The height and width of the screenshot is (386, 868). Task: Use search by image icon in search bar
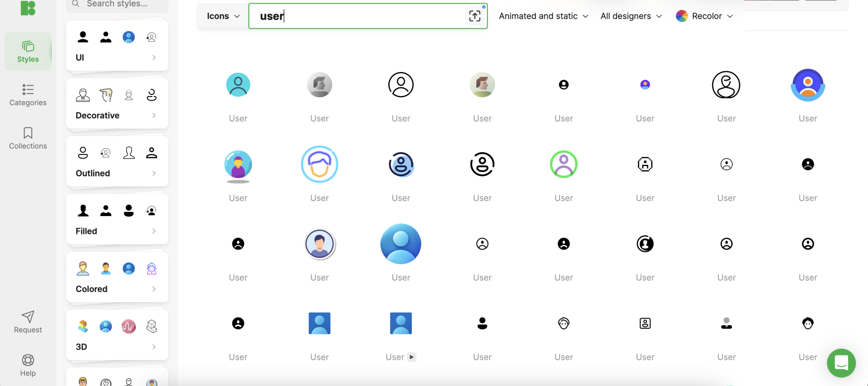[475, 16]
